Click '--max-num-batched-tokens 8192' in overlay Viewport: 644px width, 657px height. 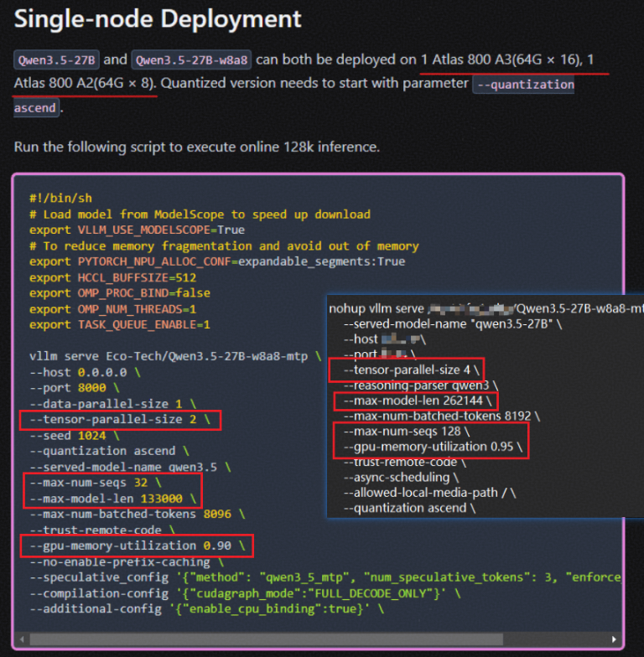[442, 416]
